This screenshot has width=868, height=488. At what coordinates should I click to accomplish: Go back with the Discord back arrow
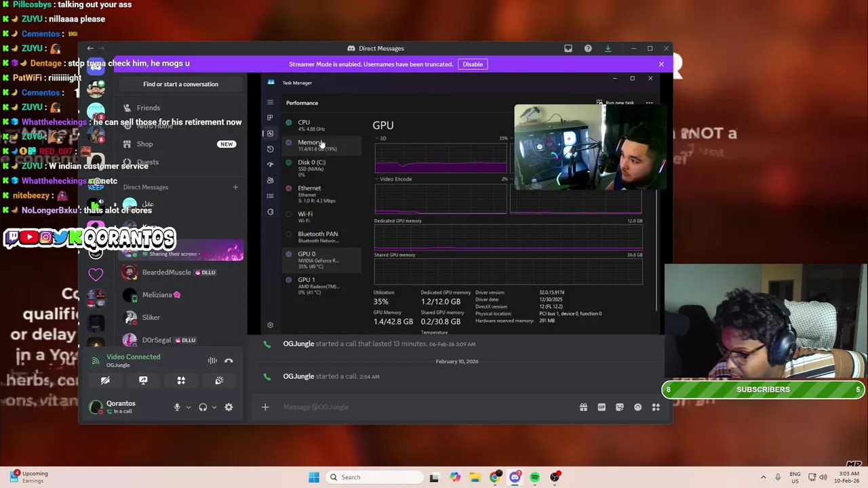(90, 48)
